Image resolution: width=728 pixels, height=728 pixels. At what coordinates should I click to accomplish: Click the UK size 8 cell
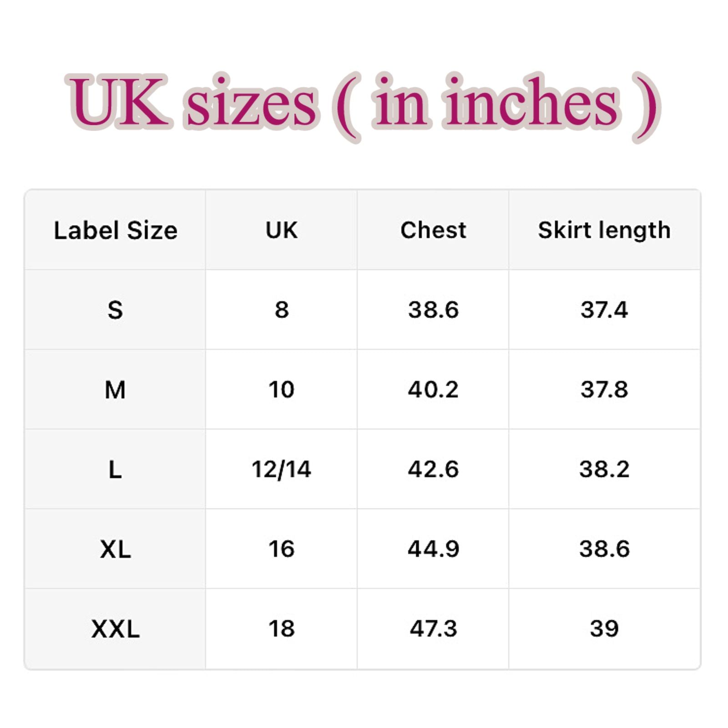(282, 310)
